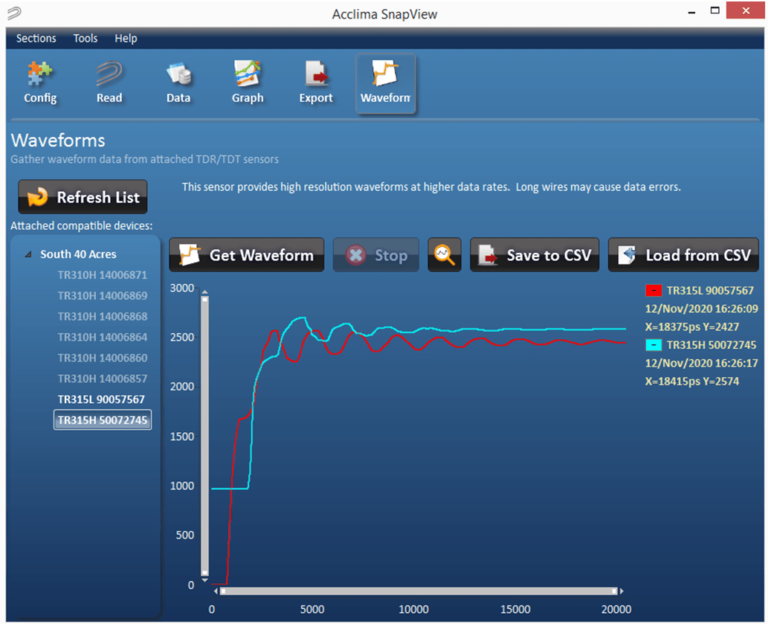Open the Config section icon
Screen dimensions: 768x624
coord(40,82)
